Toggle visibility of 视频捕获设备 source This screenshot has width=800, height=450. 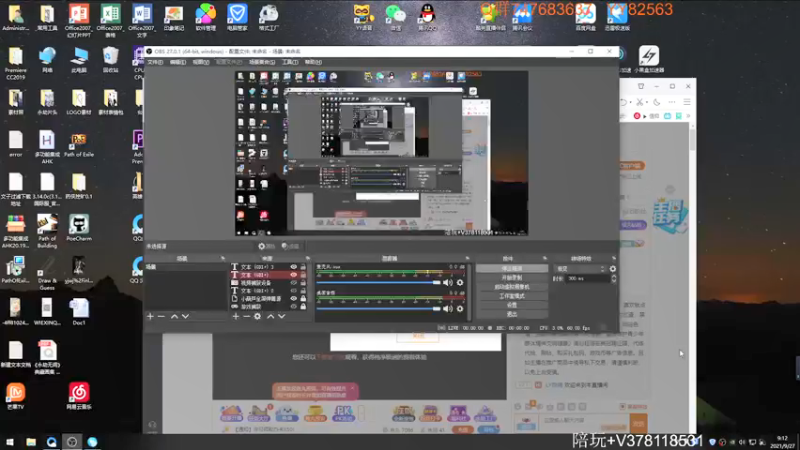[x=293, y=283]
